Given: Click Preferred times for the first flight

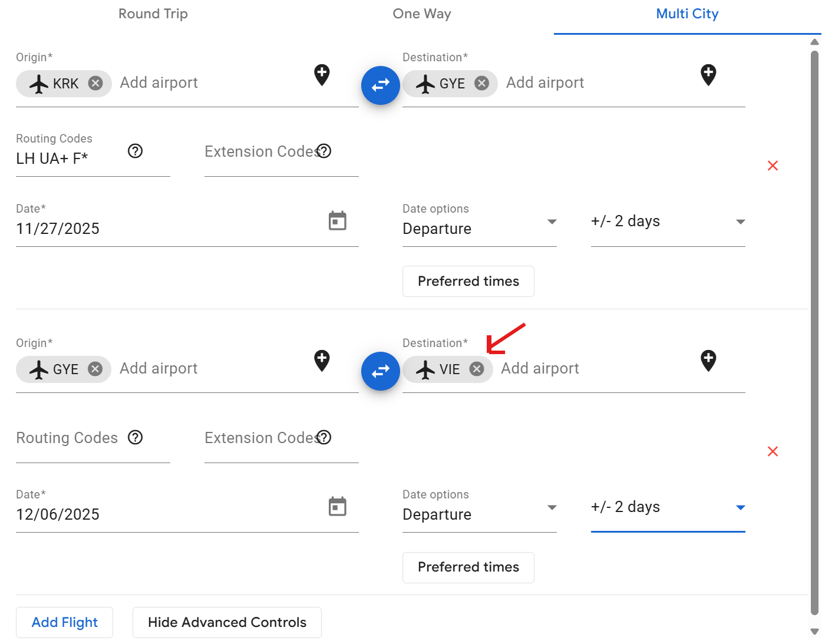Looking at the screenshot, I should (468, 281).
